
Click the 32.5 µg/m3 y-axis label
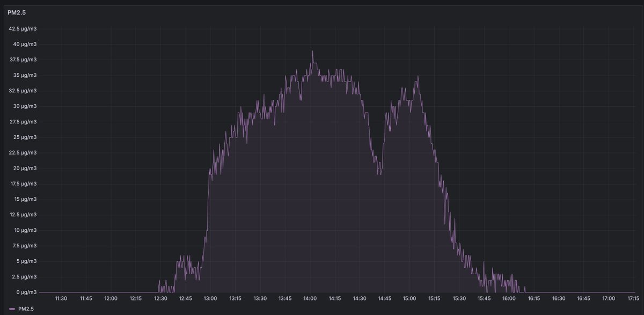pos(23,91)
